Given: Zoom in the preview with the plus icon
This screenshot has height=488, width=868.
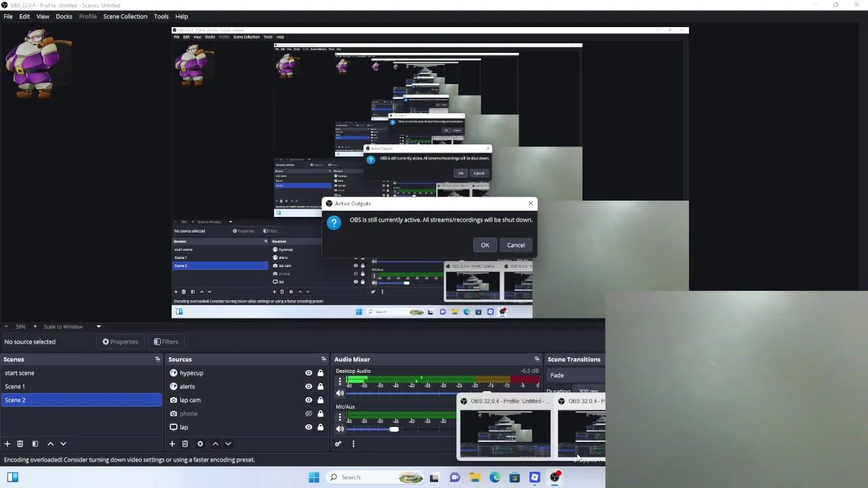Looking at the screenshot, I should click(x=35, y=327).
